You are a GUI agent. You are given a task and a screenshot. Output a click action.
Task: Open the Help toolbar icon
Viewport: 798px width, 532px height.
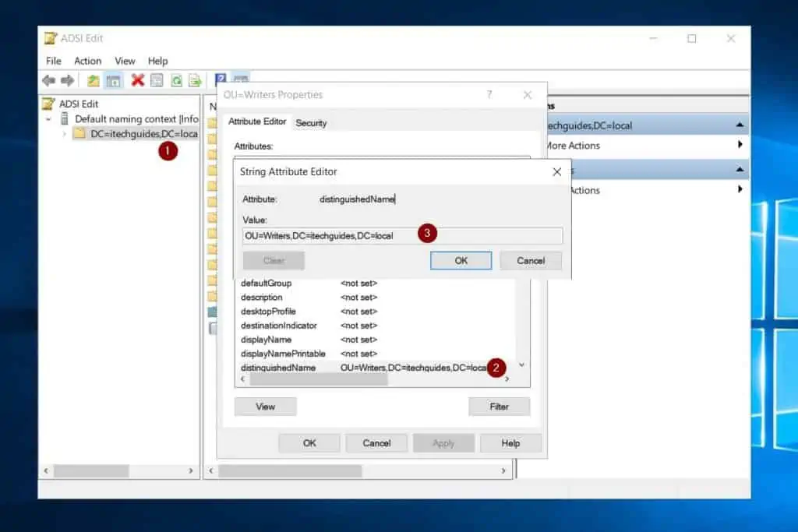(x=221, y=79)
